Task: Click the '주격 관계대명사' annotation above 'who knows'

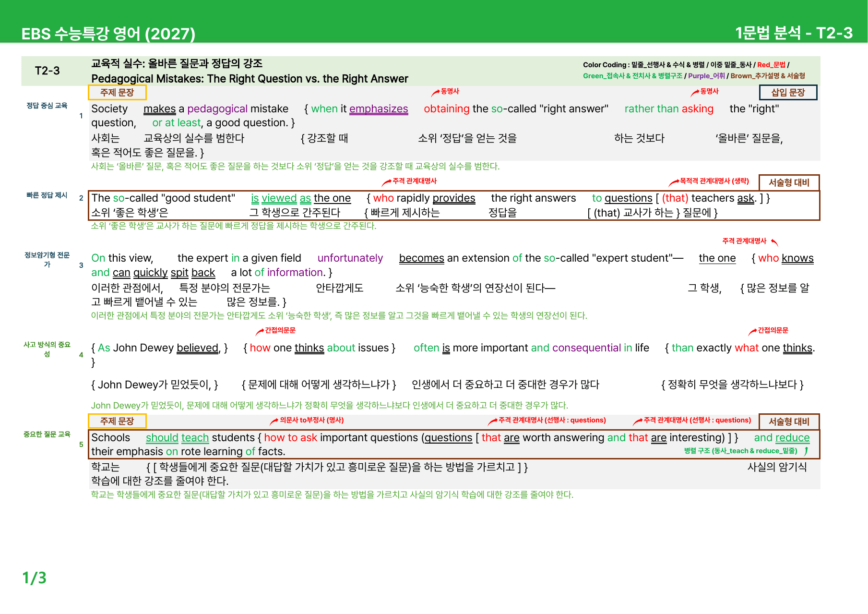Action: (x=744, y=241)
